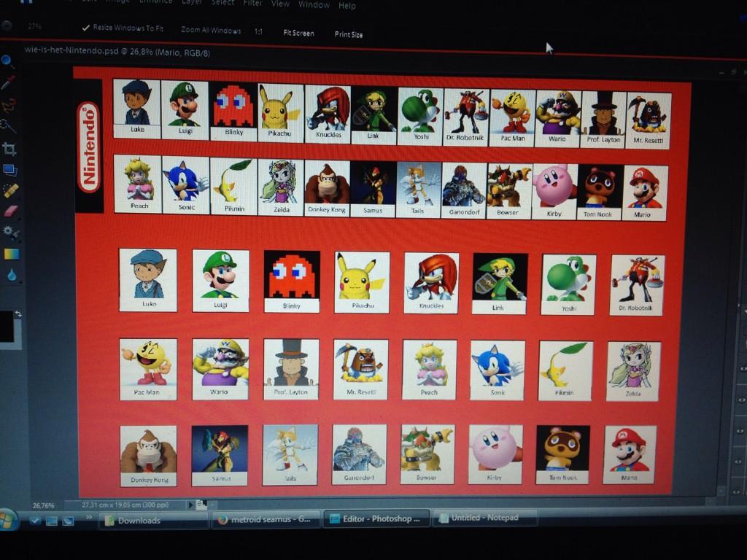Select the Quick Selection wand tool

[x=9, y=126]
